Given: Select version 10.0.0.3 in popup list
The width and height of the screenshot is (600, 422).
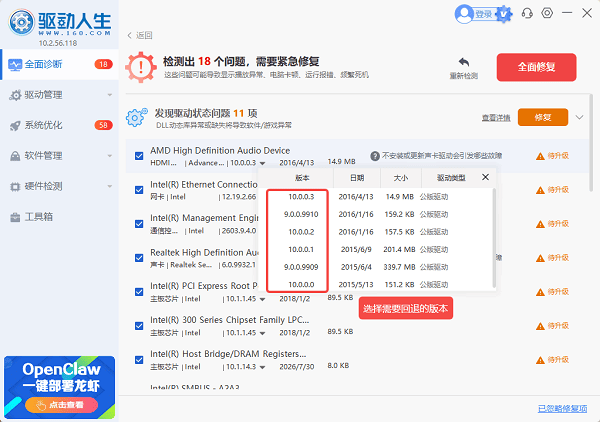Looking at the screenshot, I should point(301,197).
